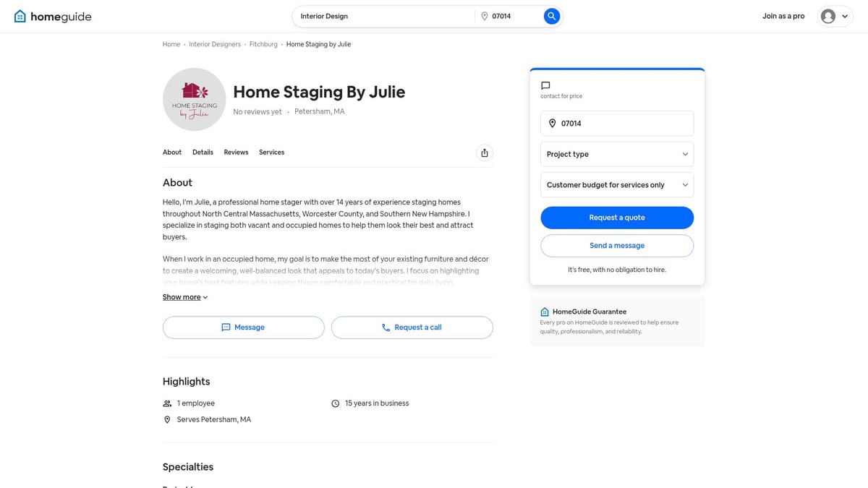Switch to the Details tab
Screen dimensions: 868x488
(x=203, y=153)
